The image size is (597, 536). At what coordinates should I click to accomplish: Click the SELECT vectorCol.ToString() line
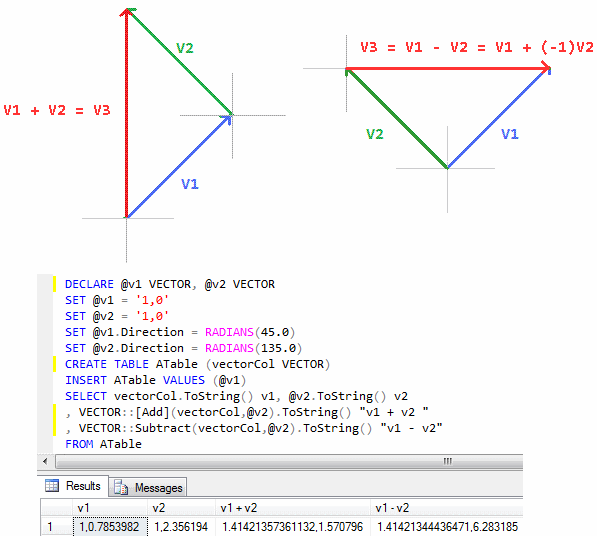click(x=236, y=396)
